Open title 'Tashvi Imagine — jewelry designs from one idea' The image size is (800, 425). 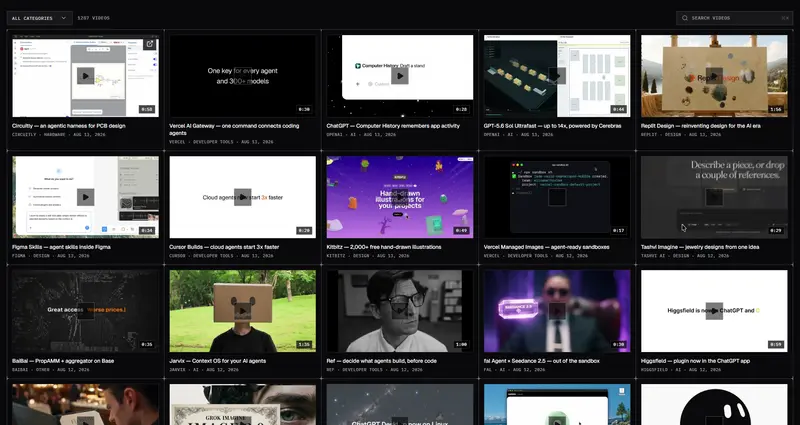click(x=700, y=247)
